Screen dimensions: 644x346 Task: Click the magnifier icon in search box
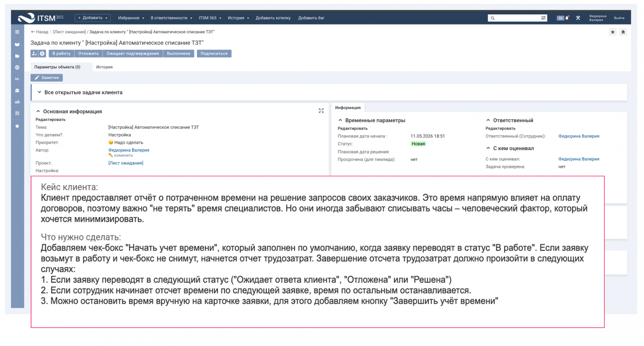coord(492,18)
